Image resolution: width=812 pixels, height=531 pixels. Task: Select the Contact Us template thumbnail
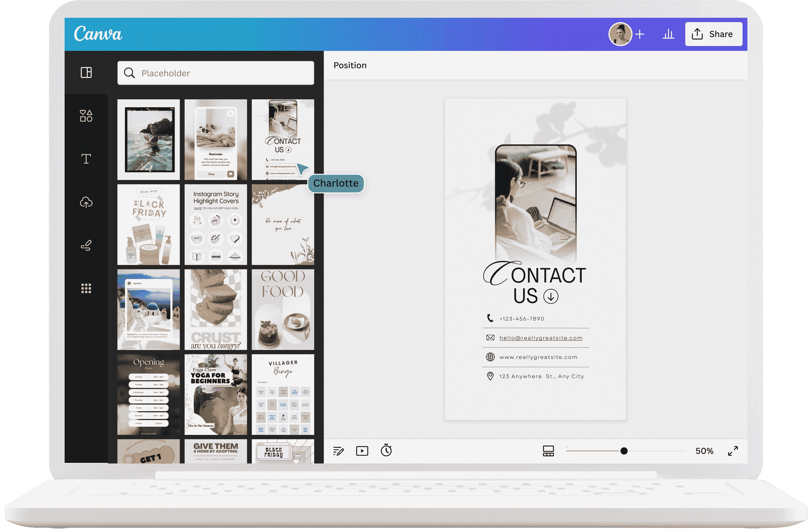pos(283,139)
